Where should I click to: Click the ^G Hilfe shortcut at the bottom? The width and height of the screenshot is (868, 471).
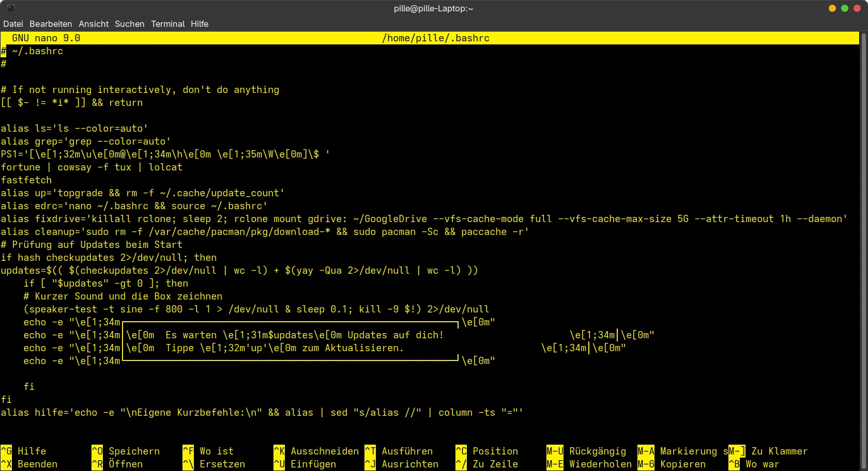[x=23, y=451]
